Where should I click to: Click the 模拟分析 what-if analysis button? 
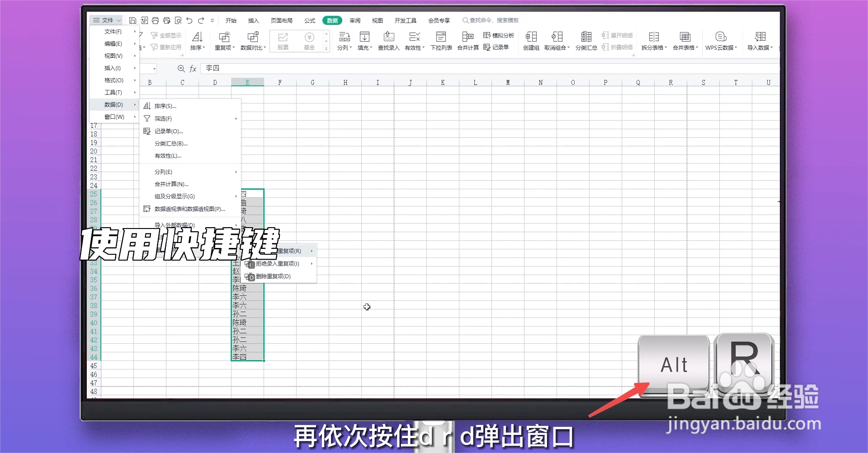(499, 35)
